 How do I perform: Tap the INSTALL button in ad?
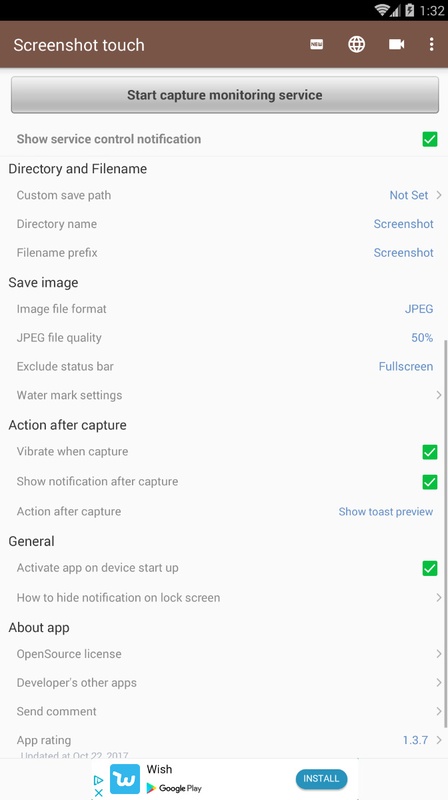[321, 779]
